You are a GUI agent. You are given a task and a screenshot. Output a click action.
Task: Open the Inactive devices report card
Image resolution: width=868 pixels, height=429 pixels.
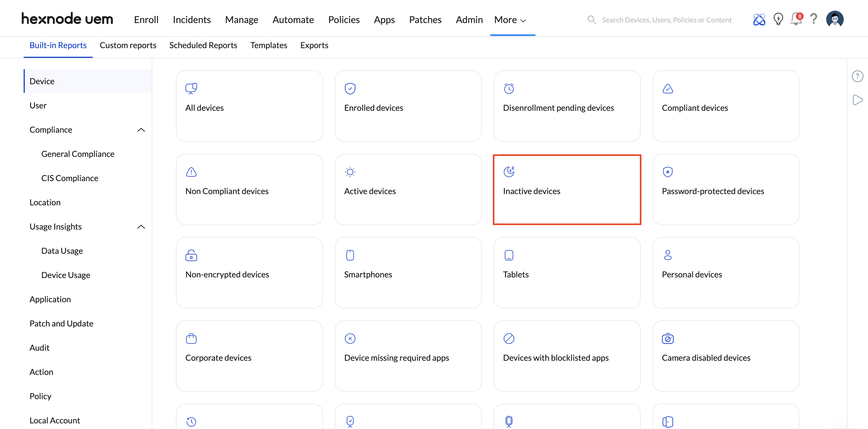pos(567,190)
